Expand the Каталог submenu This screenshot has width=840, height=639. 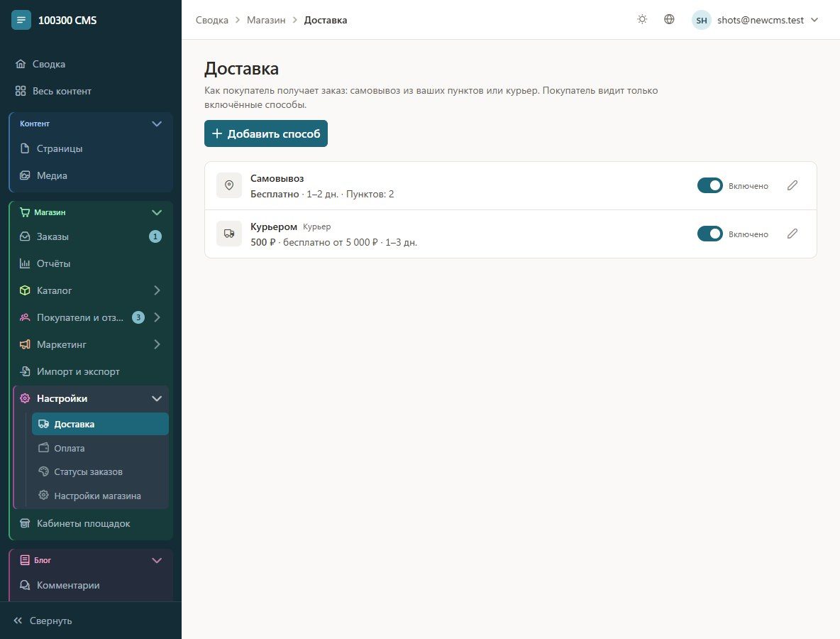(157, 290)
